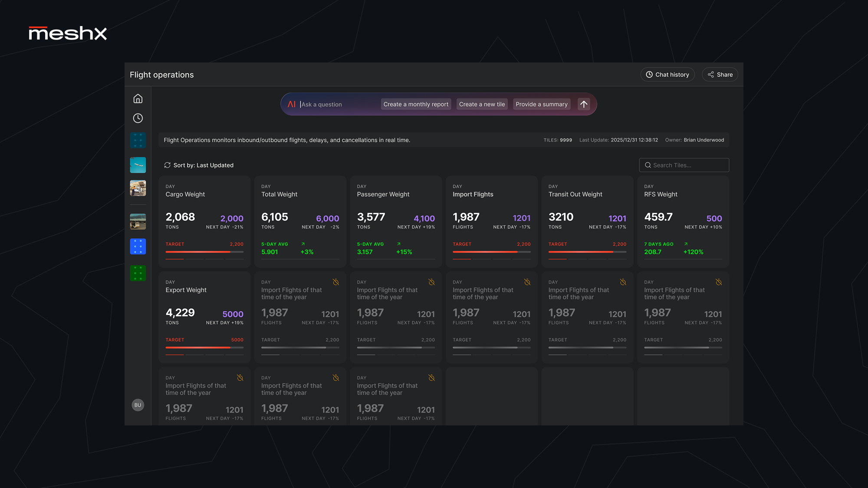
Task: Click the 459.7 value in RFS Weight
Action: pyautogui.click(x=658, y=217)
